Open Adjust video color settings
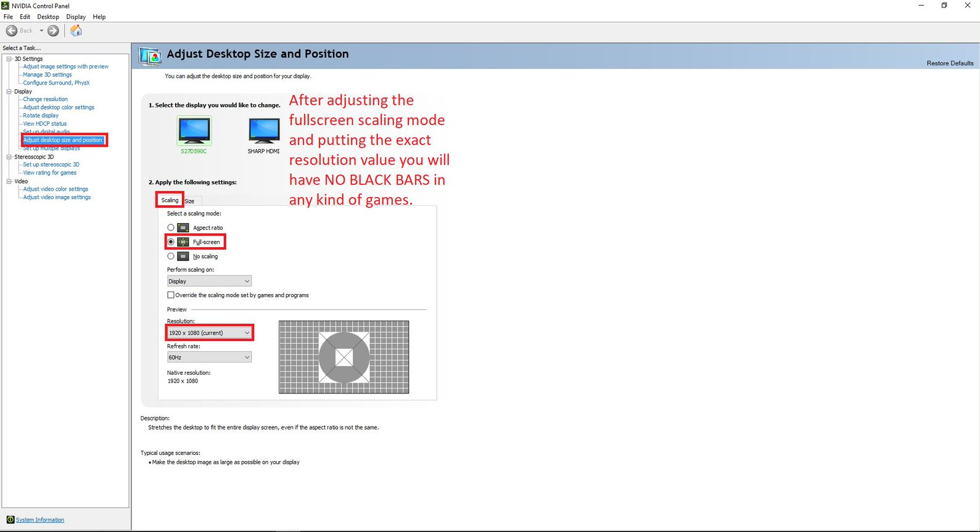Viewport: 980px width, 532px height. (x=56, y=189)
